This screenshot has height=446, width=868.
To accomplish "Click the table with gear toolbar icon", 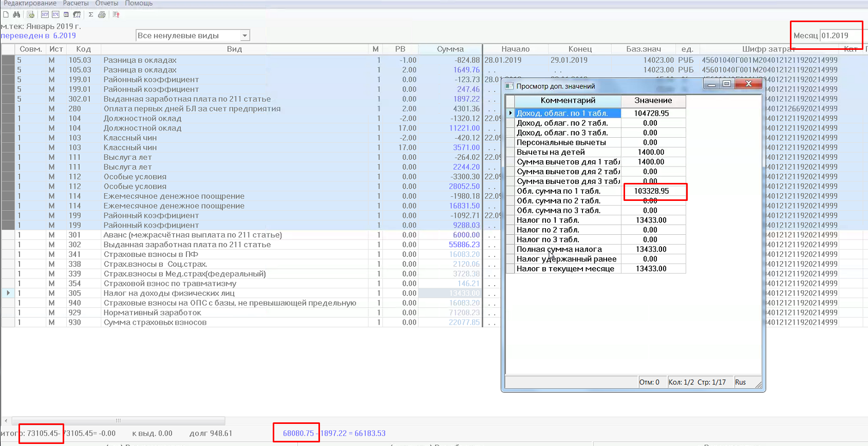I will (x=31, y=14).
